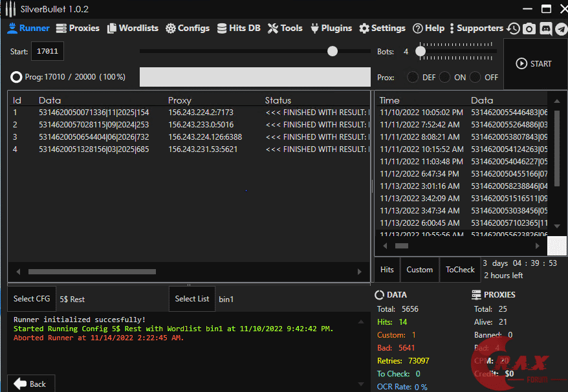Go to the Hits DB section
This screenshot has width=568, height=392.
(238, 28)
